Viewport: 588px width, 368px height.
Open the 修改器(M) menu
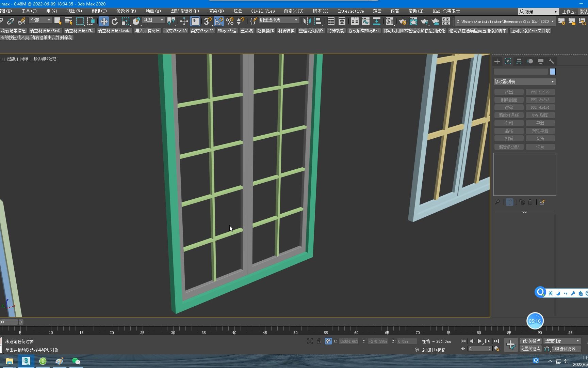coord(126,11)
